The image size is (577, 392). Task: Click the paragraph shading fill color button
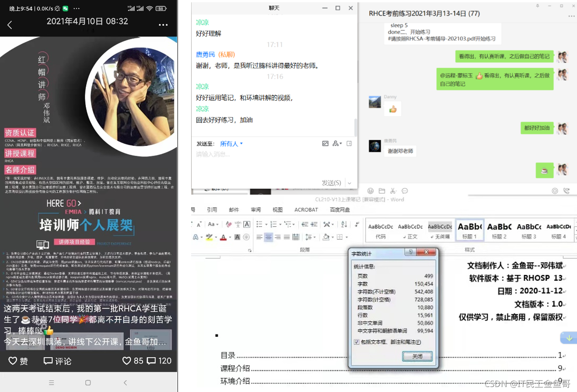coord(326,237)
